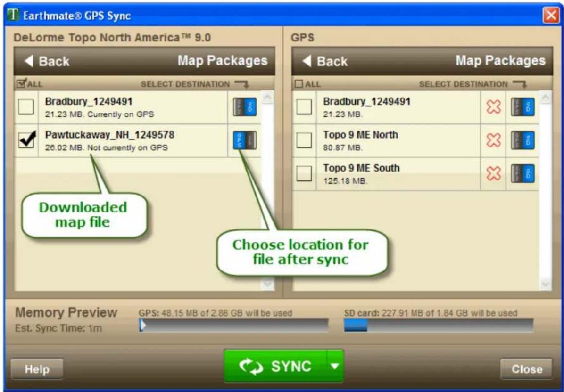Click Map Packages heading in GPS panel
Viewport: 564px width, 392px height.
click(x=501, y=61)
